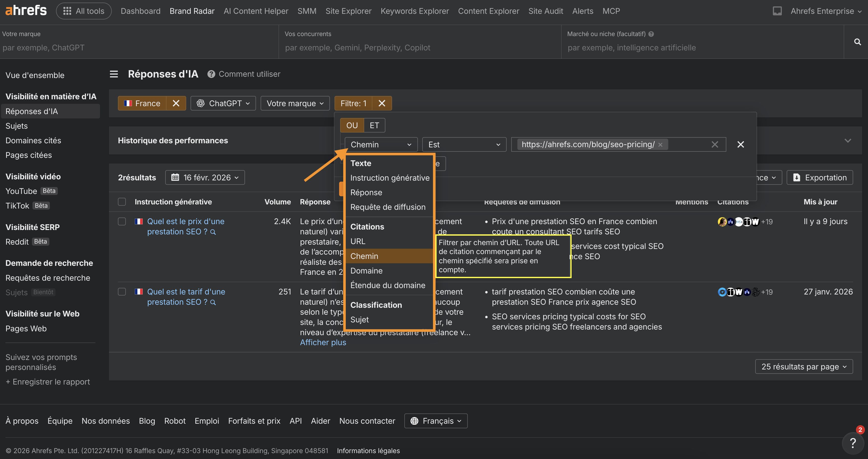This screenshot has width=868, height=459.
Task: Click the Exportation button
Action: (819, 178)
